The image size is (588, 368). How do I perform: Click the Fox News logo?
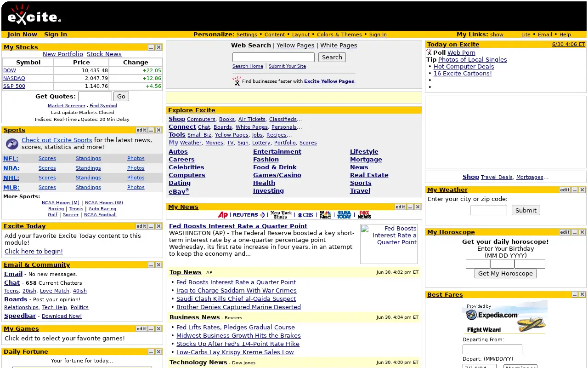coord(364,215)
